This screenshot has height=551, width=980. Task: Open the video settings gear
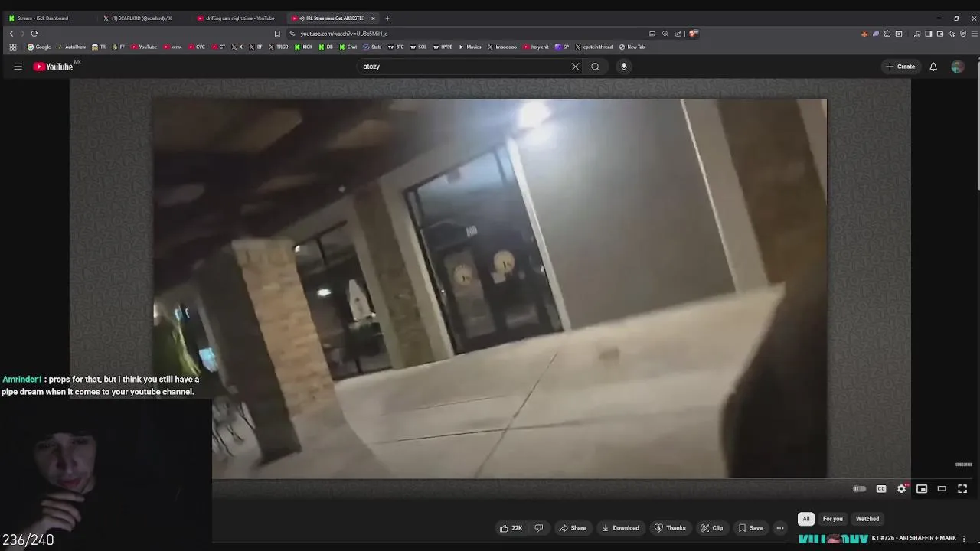(902, 489)
